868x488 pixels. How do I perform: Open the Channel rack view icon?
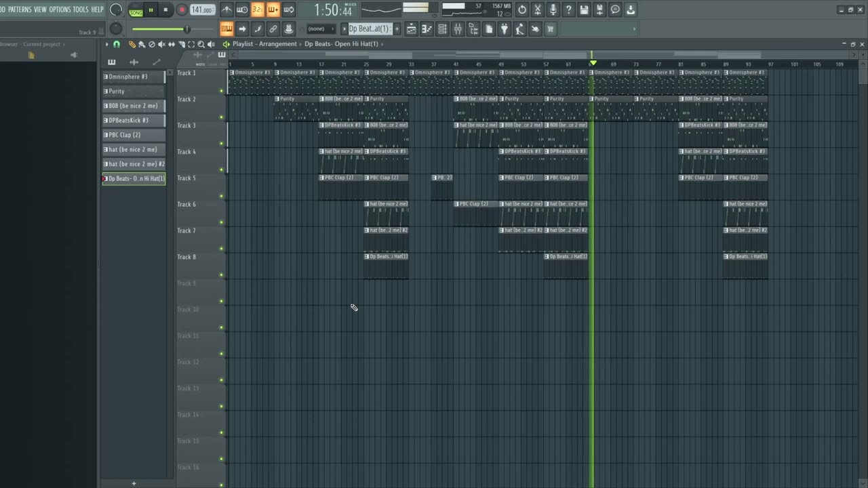[442, 29]
